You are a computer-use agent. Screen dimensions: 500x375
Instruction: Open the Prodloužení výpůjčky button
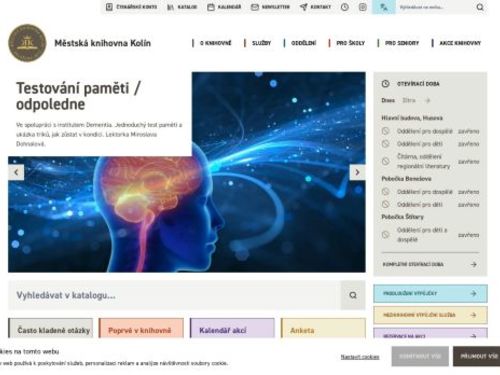[430, 294]
